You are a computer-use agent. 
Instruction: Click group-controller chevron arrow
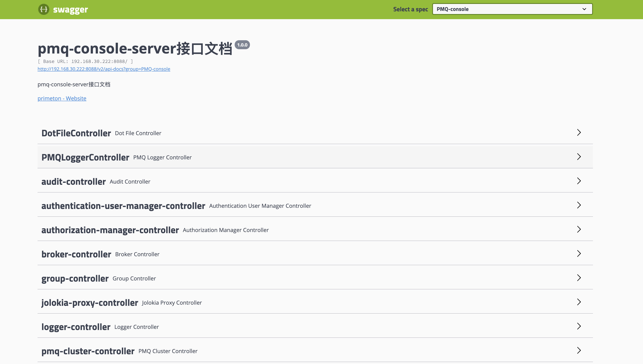tap(579, 278)
